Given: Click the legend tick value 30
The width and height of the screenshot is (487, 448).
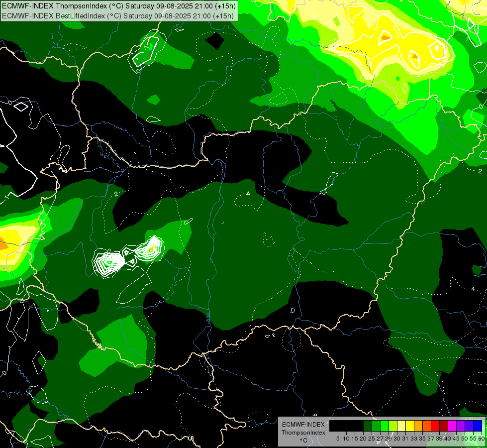Looking at the screenshot, I should (397, 439).
